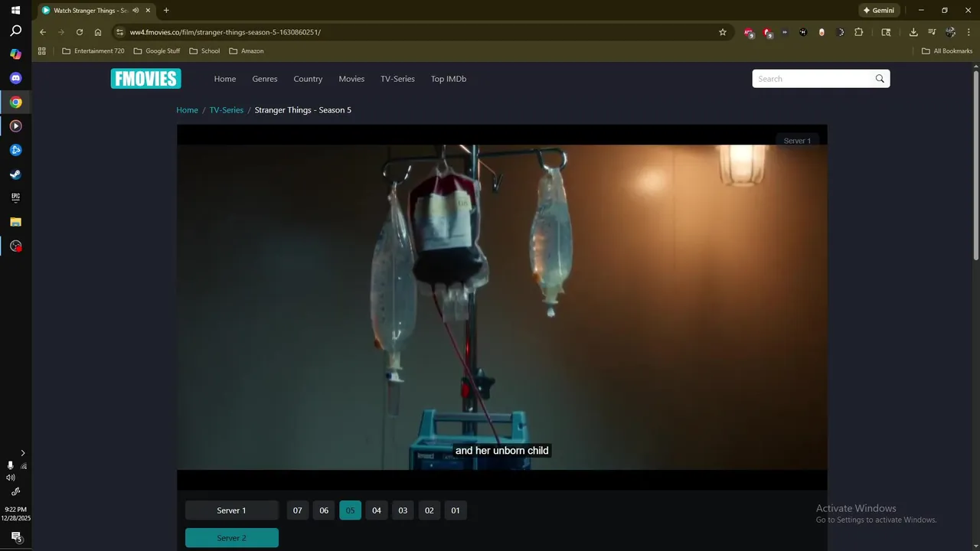Select episode 07
The image size is (980, 551).
(298, 510)
